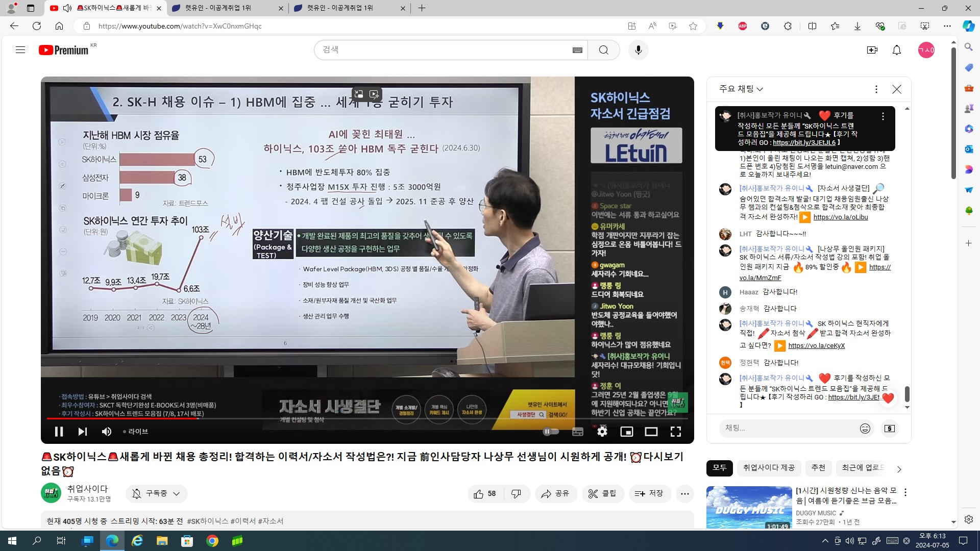This screenshot has height=551, width=980.
Task: Click the live indicator 라이브
Action: pos(136,432)
